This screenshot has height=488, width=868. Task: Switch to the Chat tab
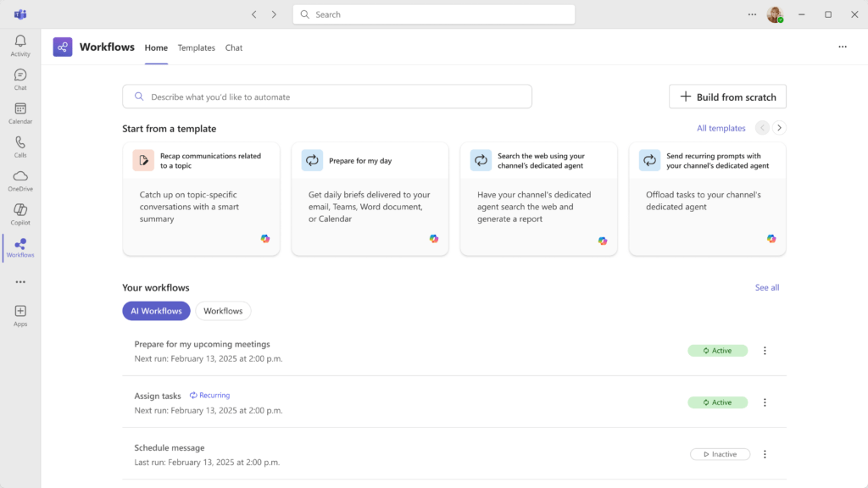tap(234, 47)
